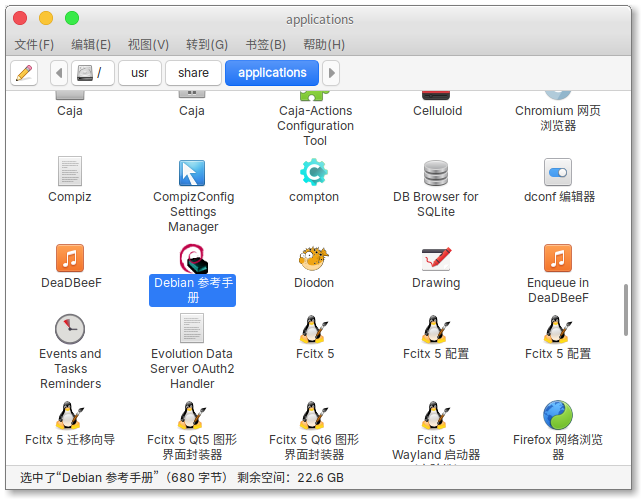This screenshot has height=499, width=641.
Task: Open the 转到(G) menu
Action: (207, 45)
